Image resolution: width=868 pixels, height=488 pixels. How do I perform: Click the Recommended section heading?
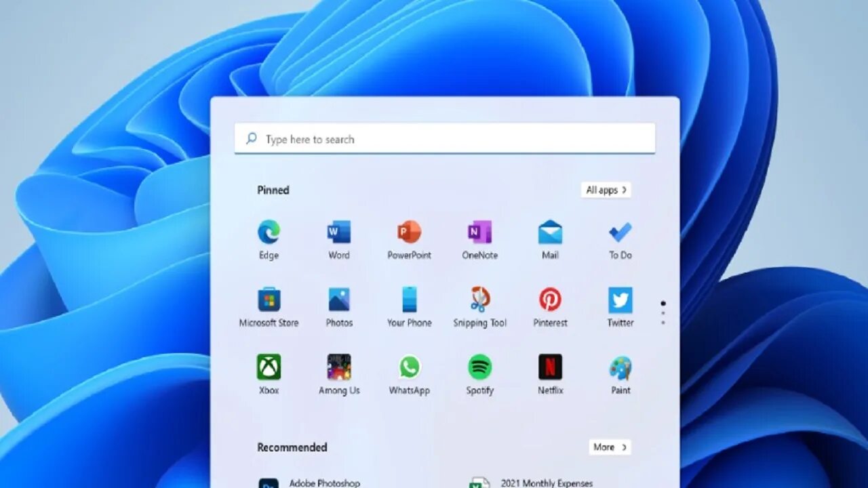(292, 447)
